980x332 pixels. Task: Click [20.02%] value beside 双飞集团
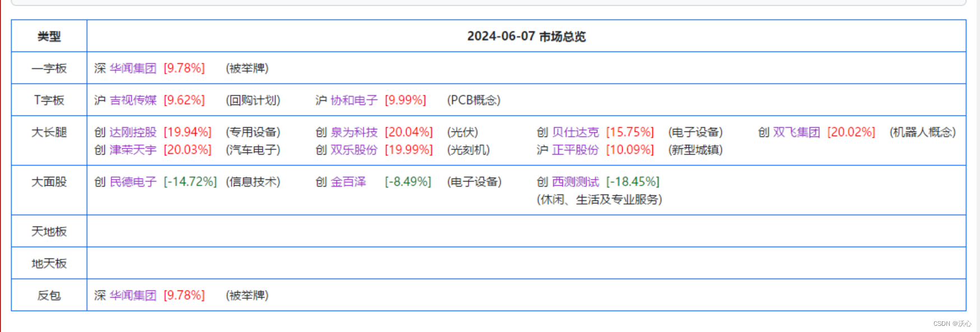tap(851, 132)
